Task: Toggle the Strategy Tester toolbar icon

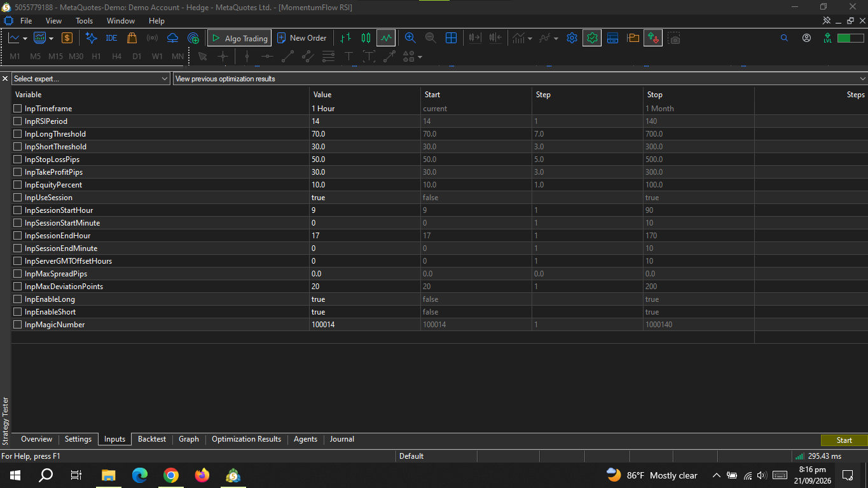Action: (x=592, y=38)
